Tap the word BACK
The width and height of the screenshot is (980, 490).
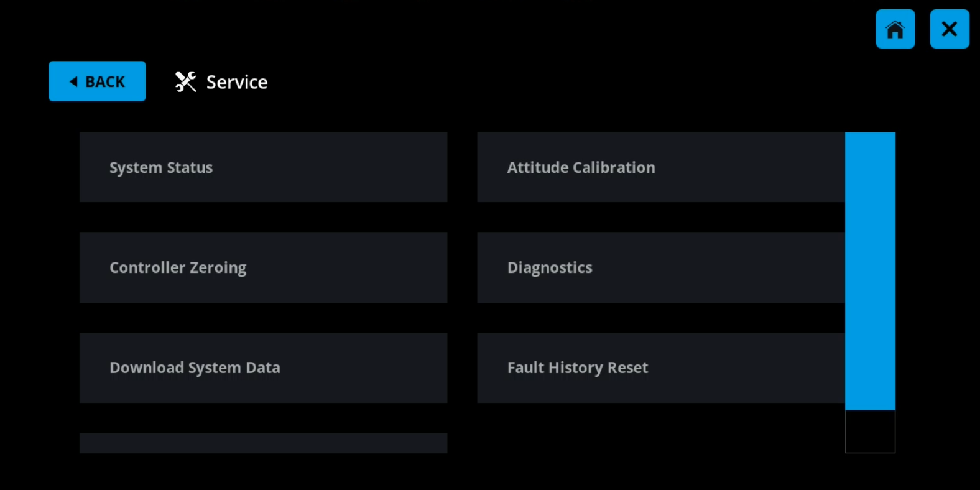tap(105, 81)
